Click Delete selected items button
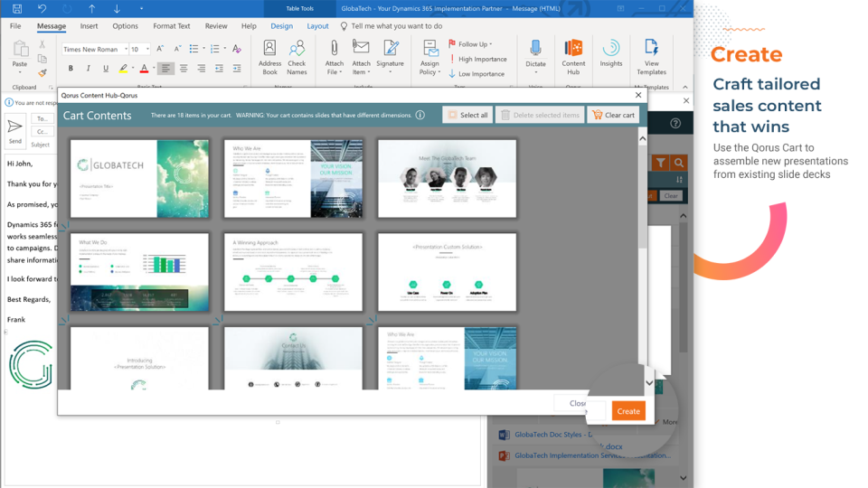The width and height of the screenshot is (868, 488). pyautogui.click(x=540, y=115)
